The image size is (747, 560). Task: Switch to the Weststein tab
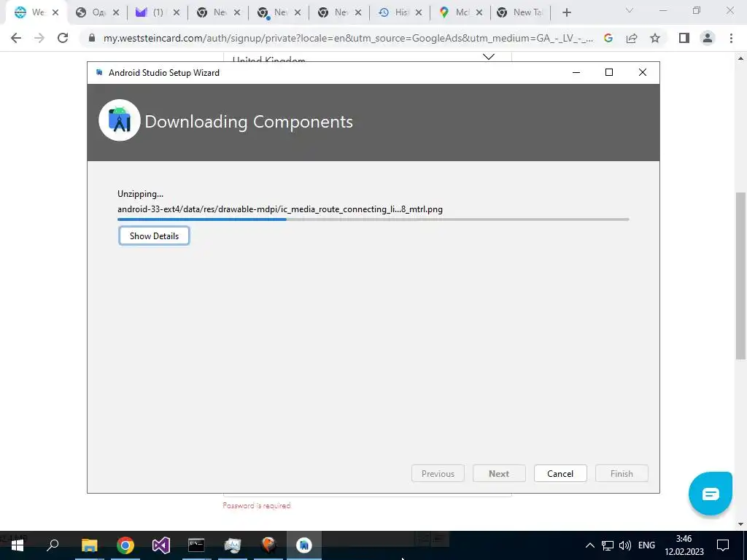[x=31, y=13]
